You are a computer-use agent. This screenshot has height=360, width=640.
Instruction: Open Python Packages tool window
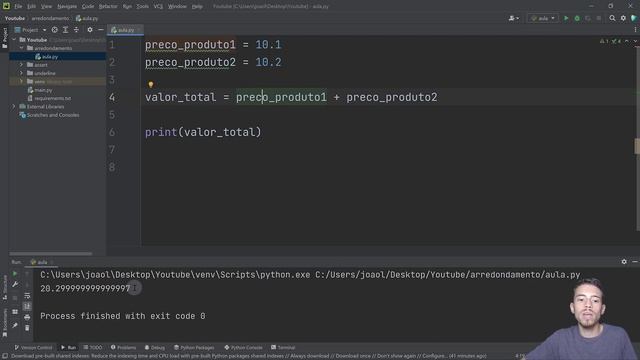[194, 347]
